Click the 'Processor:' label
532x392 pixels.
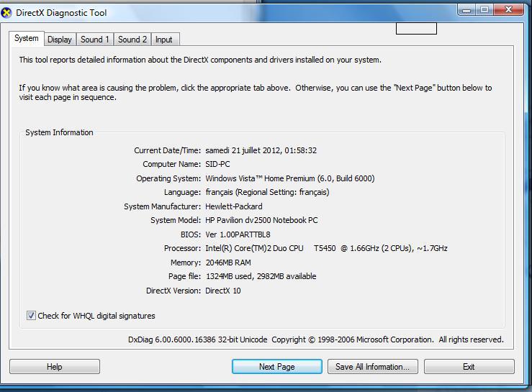coord(183,248)
